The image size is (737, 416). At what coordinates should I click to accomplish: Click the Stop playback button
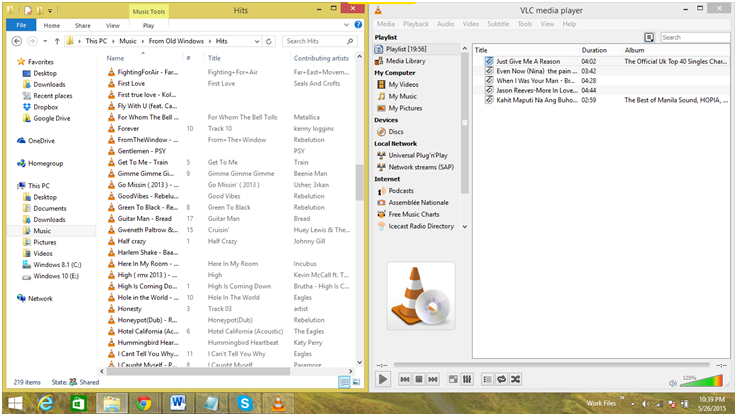419,379
